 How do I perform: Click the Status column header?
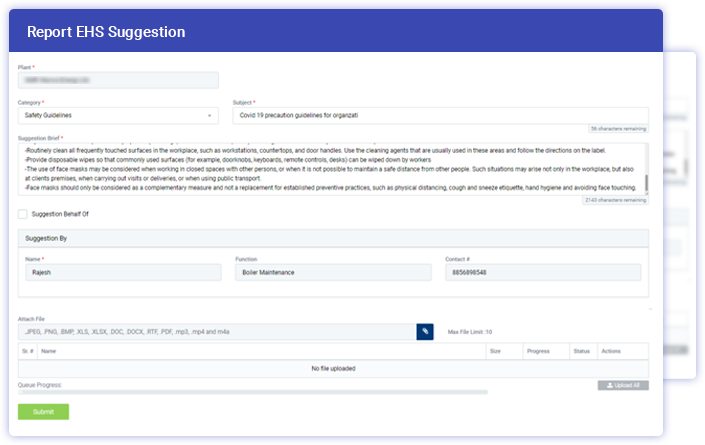581,352
